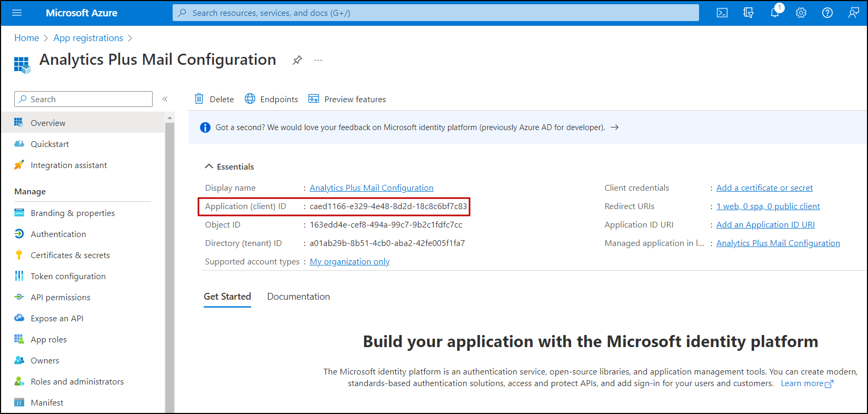The height and width of the screenshot is (414, 868).
Task: Open directories and subscriptions filter icon
Action: coord(749,13)
